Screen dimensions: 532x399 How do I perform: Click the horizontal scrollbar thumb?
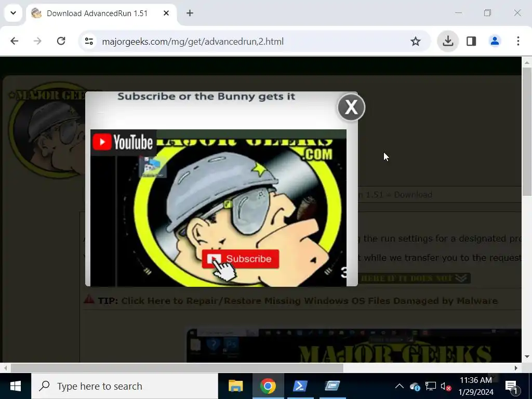pos(177,368)
